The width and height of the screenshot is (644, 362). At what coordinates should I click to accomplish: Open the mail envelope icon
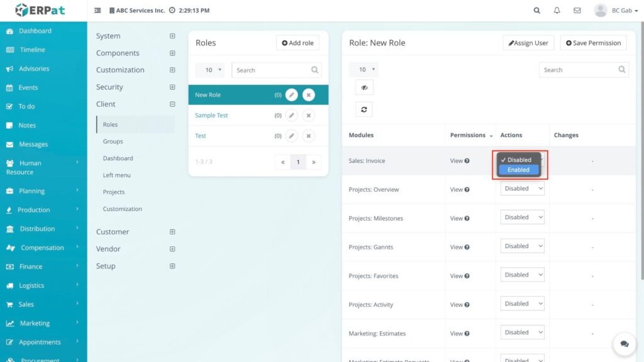pos(577,11)
